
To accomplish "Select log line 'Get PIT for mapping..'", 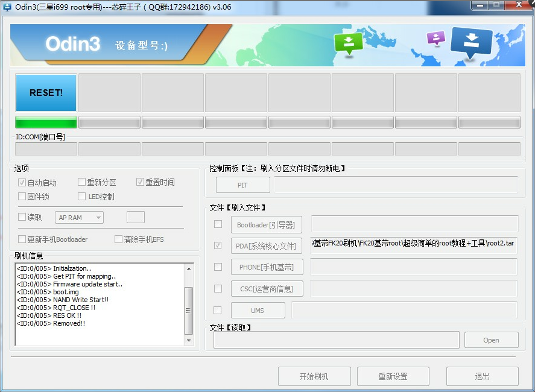I will [x=66, y=276].
